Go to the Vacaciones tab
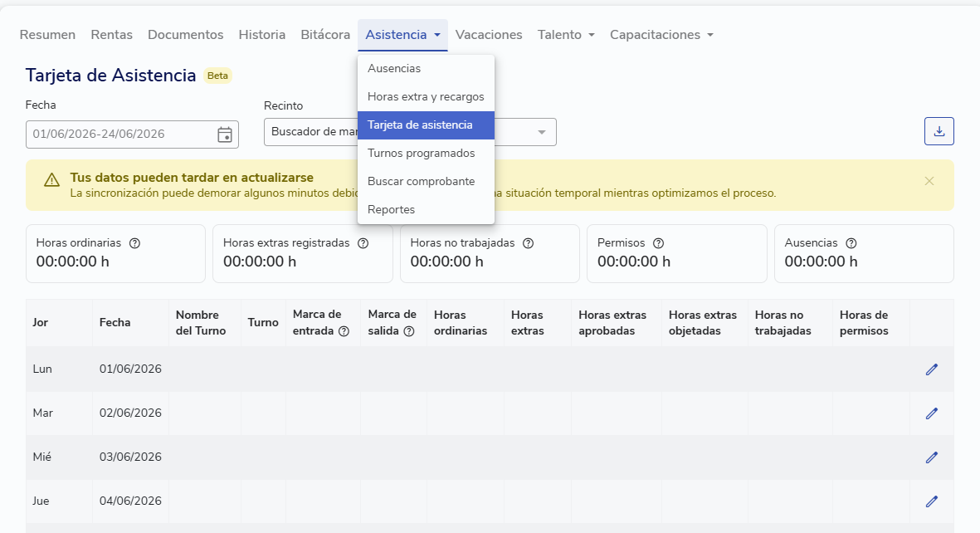The width and height of the screenshot is (980, 533). point(489,35)
